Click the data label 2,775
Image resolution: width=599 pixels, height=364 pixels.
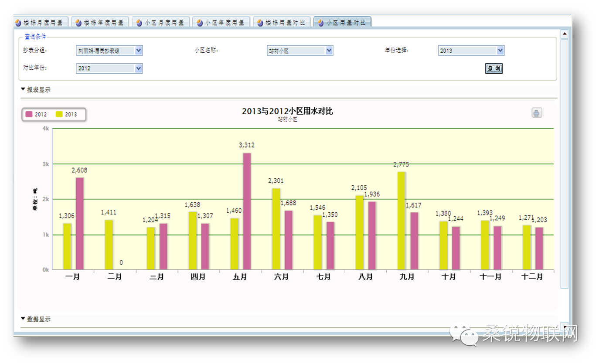pyautogui.click(x=401, y=164)
